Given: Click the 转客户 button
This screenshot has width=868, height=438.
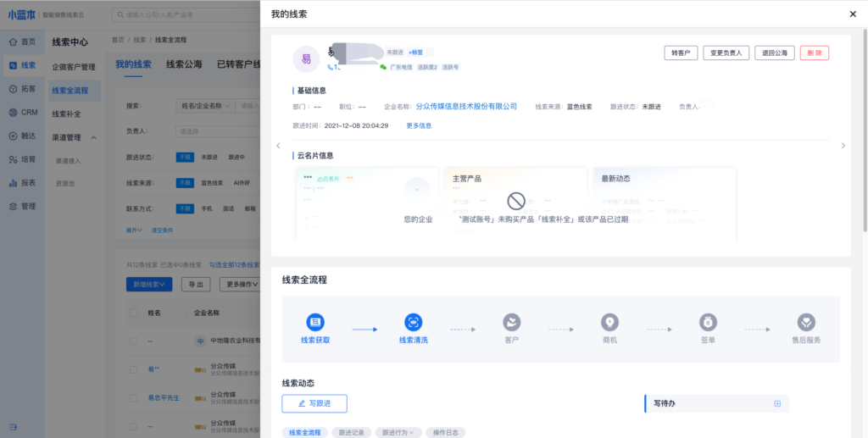Looking at the screenshot, I should (681, 53).
